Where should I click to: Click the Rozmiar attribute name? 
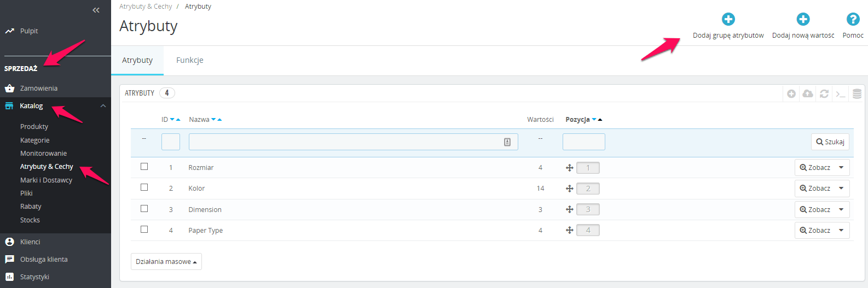[x=201, y=168]
